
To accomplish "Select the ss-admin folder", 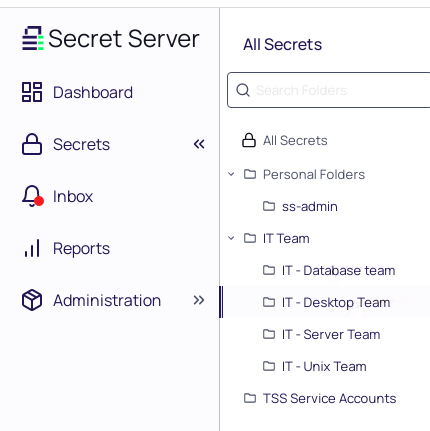I will pos(310,206).
